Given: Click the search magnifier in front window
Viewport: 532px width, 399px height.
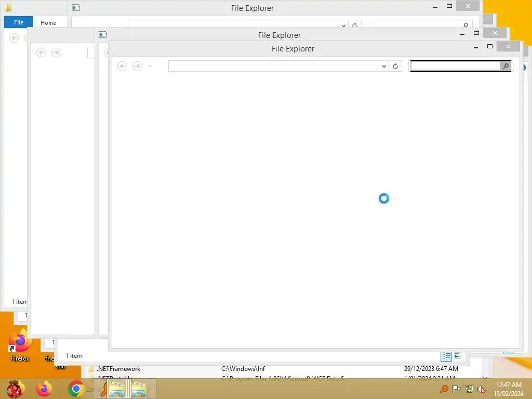Looking at the screenshot, I should (506, 66).
